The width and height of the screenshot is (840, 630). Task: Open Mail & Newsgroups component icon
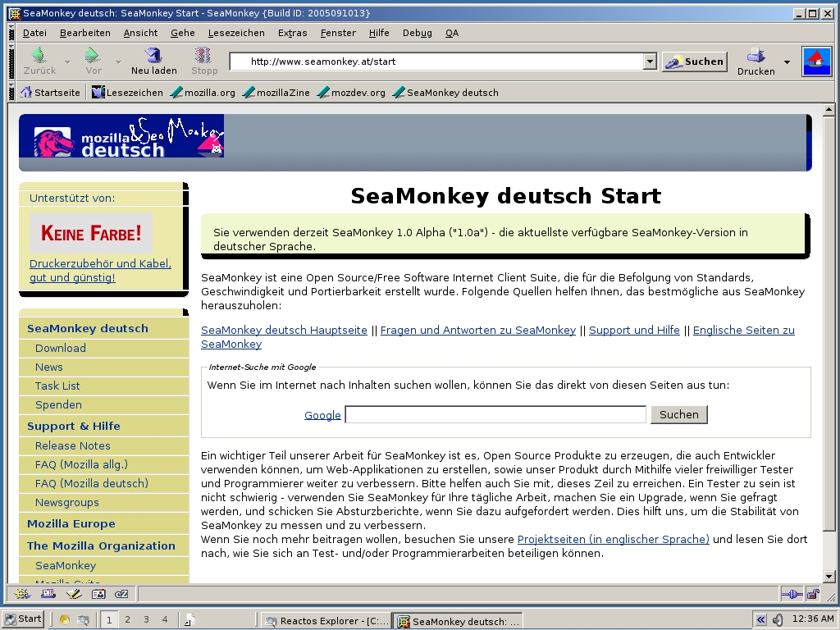[x=48, y=594]
